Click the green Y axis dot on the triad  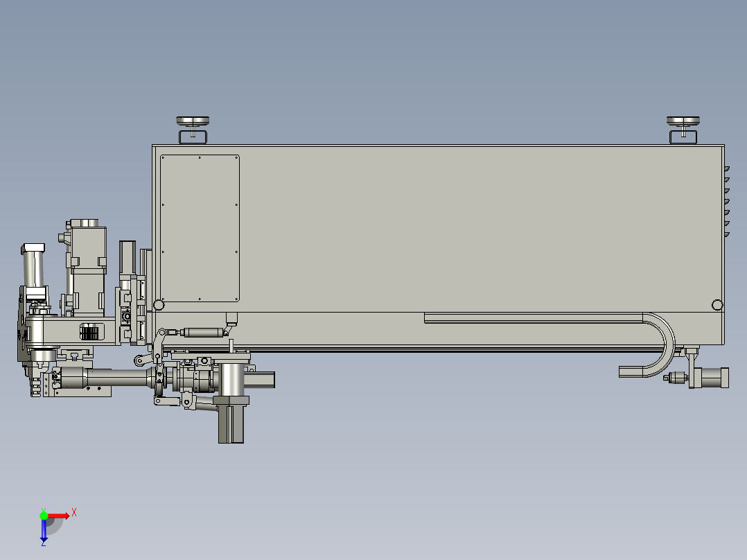(44, 516)
